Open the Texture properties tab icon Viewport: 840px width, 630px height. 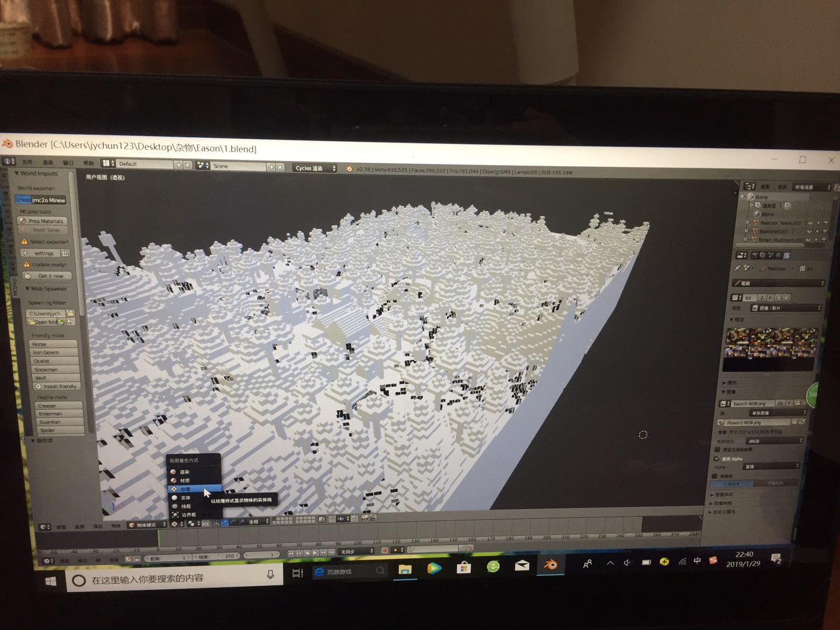[x=786, y=256]
